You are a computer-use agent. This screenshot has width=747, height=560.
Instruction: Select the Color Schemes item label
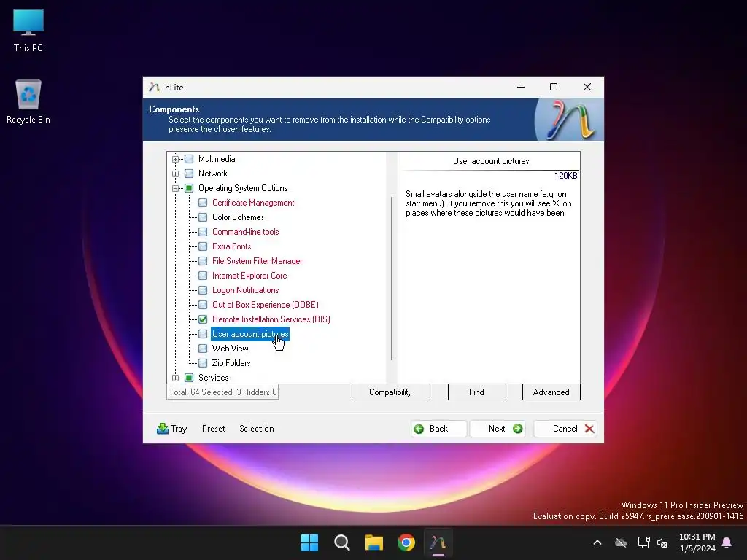point(239,217)
